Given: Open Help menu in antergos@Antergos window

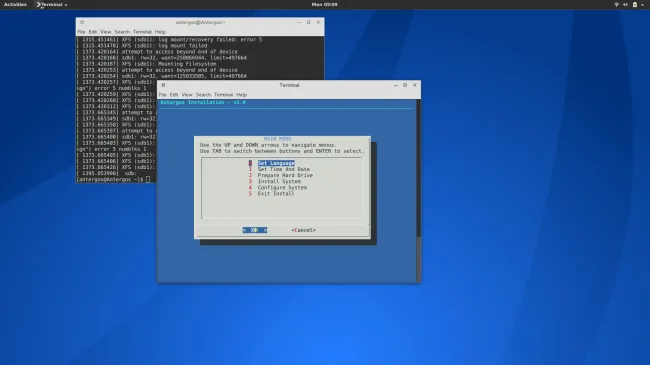Looking at the screenshot, I should click(x=160, y=32).
